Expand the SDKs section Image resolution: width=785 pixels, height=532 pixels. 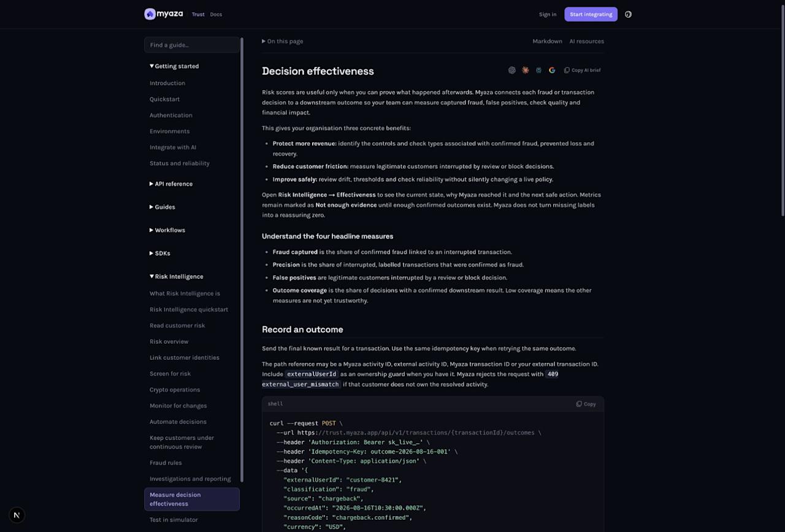pyautogui.click(x=160, y=253)
